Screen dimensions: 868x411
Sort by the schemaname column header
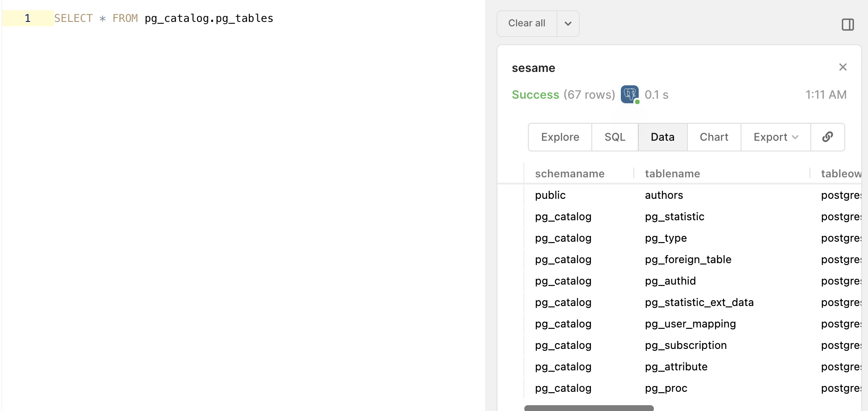pos(570,174)
